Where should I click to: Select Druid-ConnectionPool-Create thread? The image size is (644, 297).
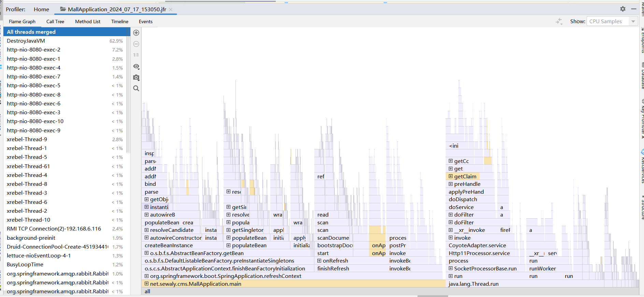tap(65, 247)
